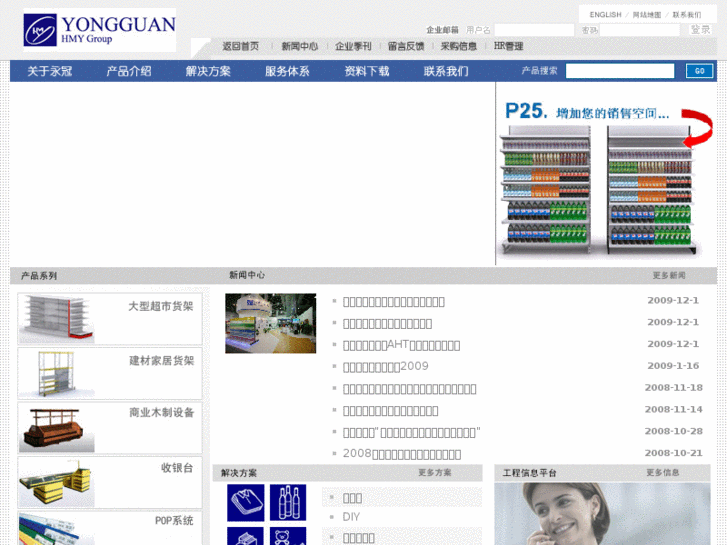
Task: Switch site to ENGLISH
Action: click(x=605, y=15)
